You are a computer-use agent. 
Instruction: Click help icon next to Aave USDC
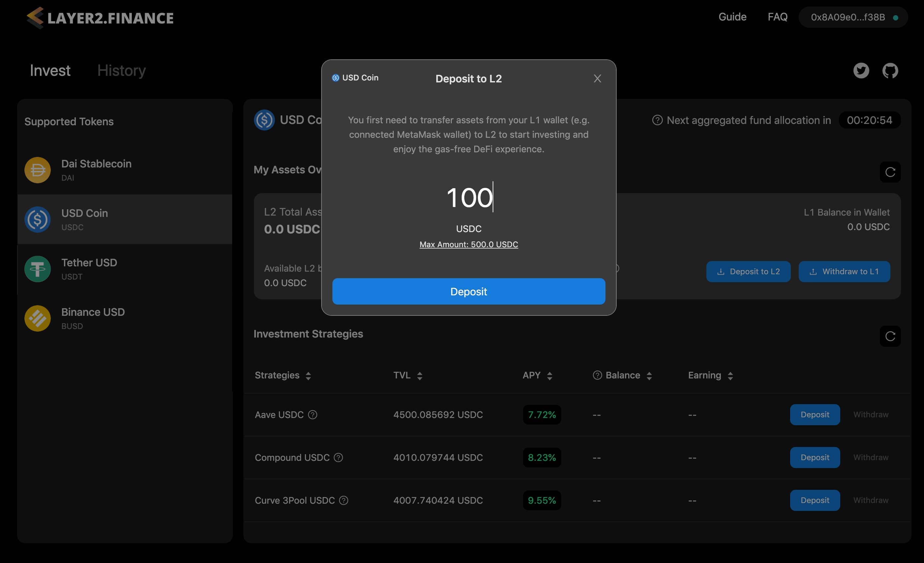(312, 415)
